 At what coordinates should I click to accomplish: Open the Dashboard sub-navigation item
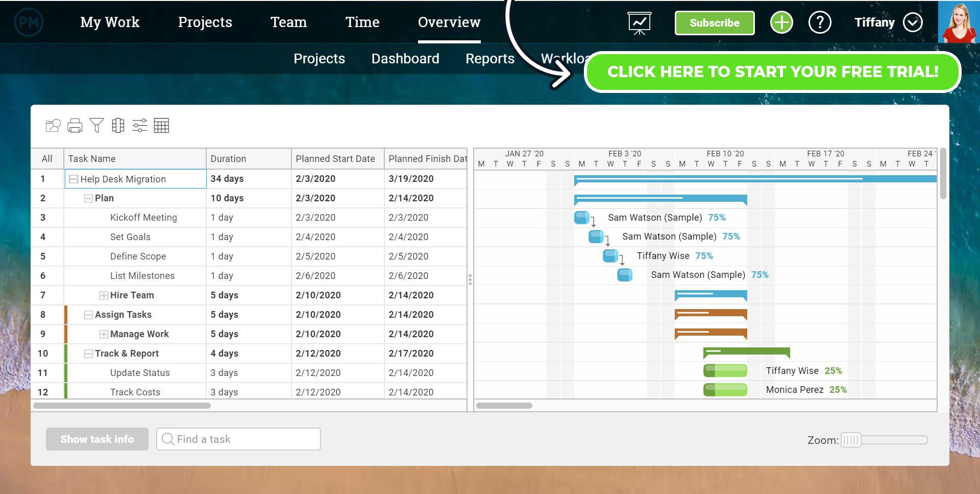click(x=405, y=59)
